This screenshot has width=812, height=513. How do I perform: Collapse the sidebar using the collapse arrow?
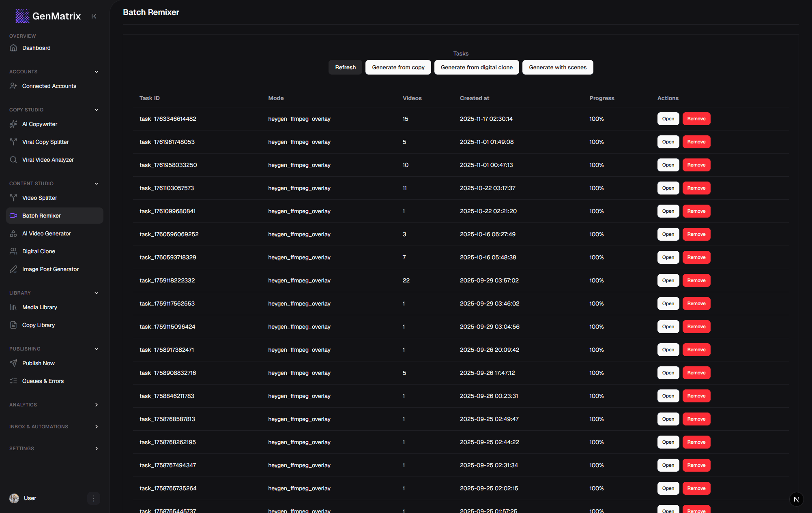[x=94, y=16]
